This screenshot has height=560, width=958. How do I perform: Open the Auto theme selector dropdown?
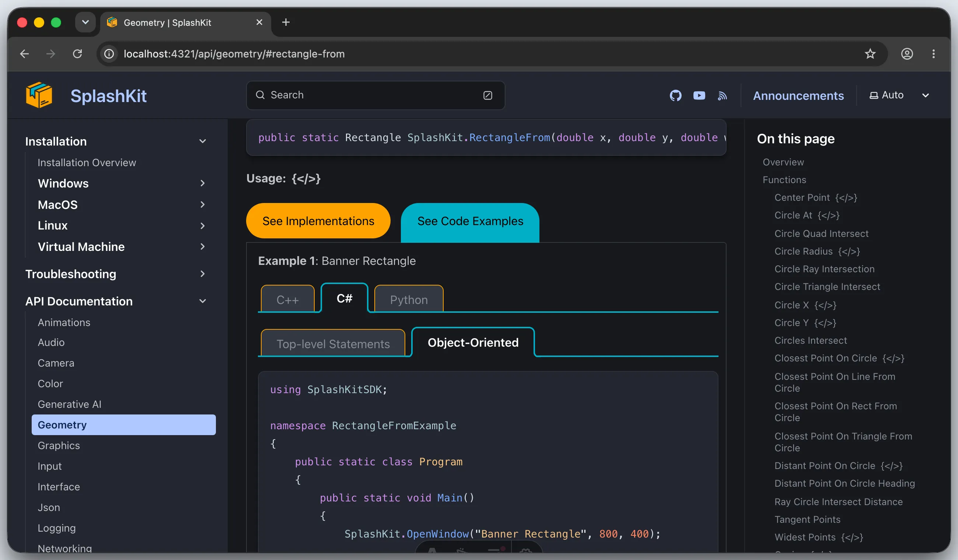(x=899, y=95)
